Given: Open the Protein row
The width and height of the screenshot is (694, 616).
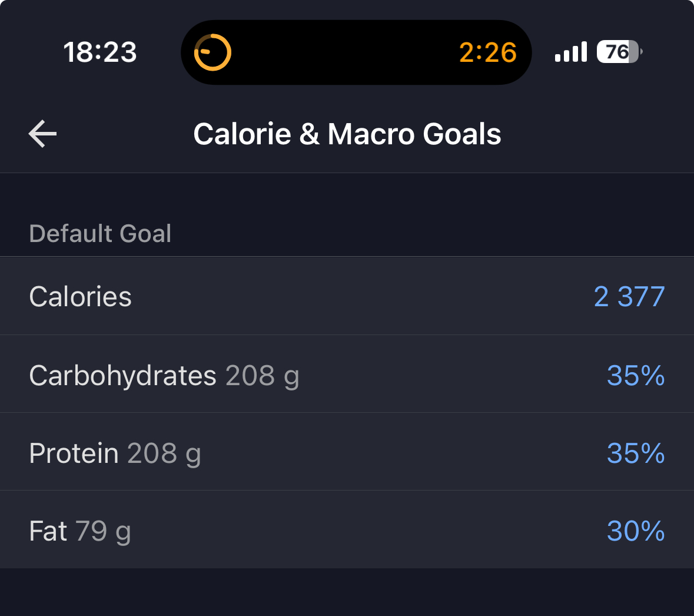Looking at the screenshot, I should pos(347,452).
